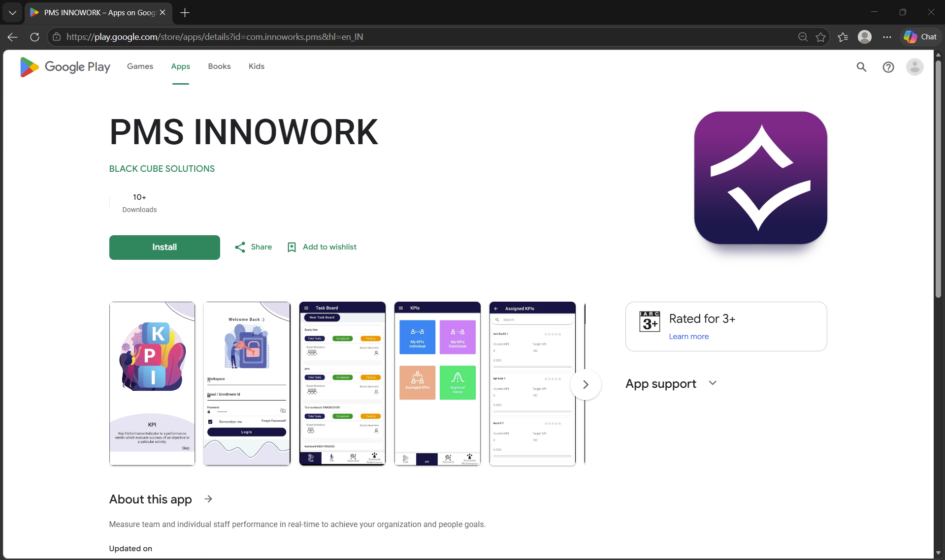Click the Rated for 3+ text
Screen dimensions: 945x560
[702, 319]
